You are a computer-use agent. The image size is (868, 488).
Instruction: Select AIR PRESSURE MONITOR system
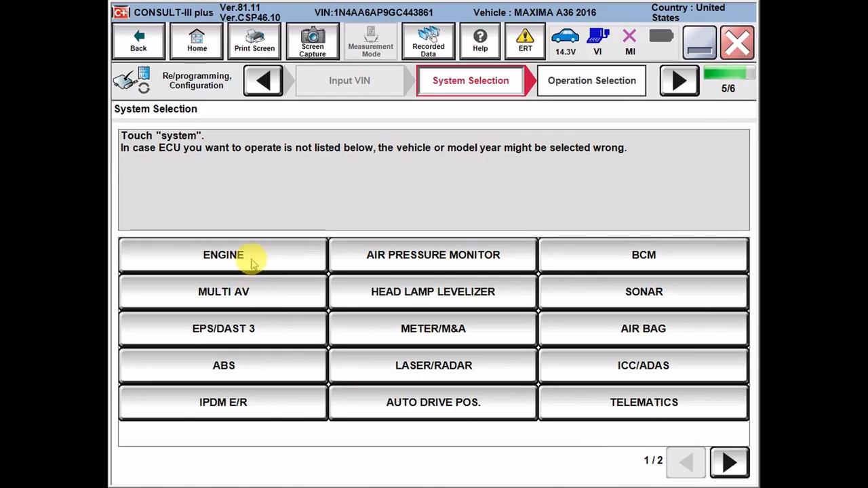[433, 256]
